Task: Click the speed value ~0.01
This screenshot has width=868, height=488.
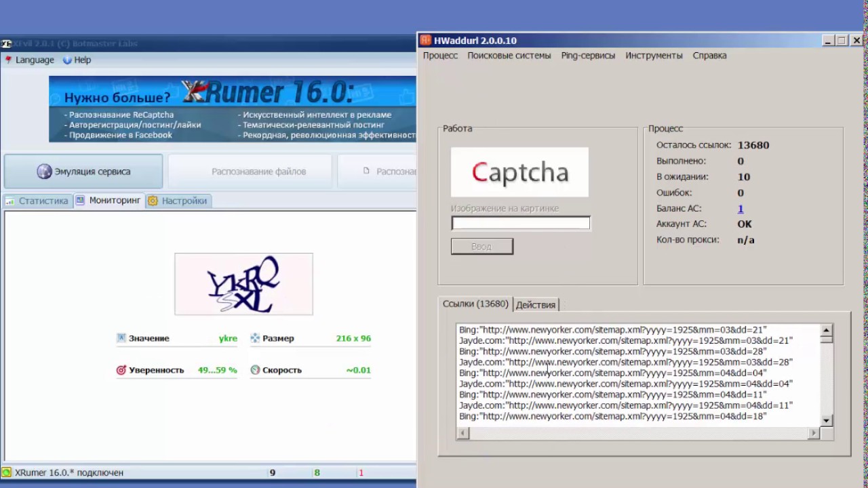Action: (x=359, y=370)
